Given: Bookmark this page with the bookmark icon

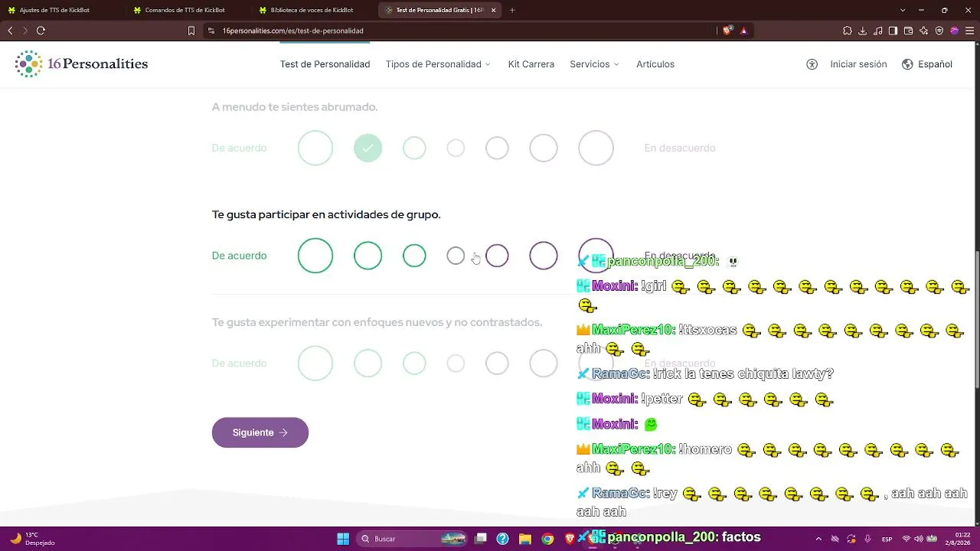Looking at the screenshot, I should (x=191, y=31).
